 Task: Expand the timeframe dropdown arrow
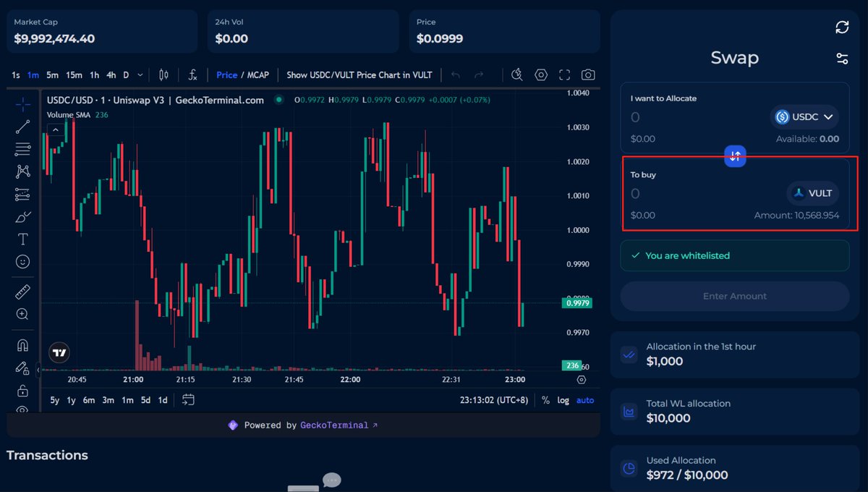[x=140, y=75]
